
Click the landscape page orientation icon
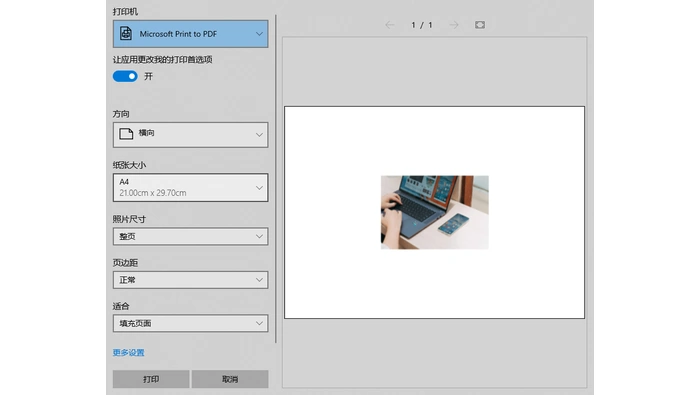(126, 133)
